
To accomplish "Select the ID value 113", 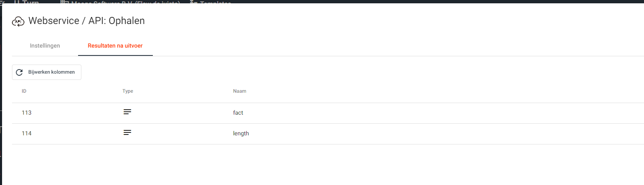I will pos(26,113).
